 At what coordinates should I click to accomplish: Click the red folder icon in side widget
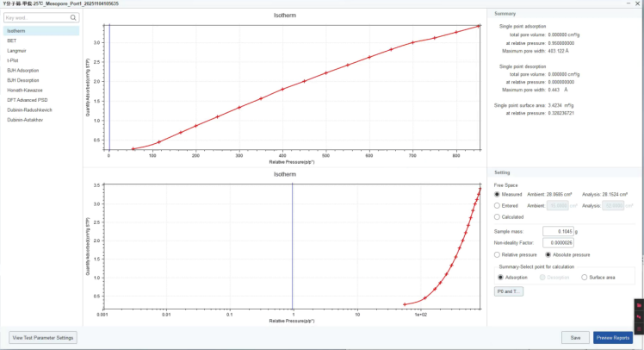click(638, 305)
